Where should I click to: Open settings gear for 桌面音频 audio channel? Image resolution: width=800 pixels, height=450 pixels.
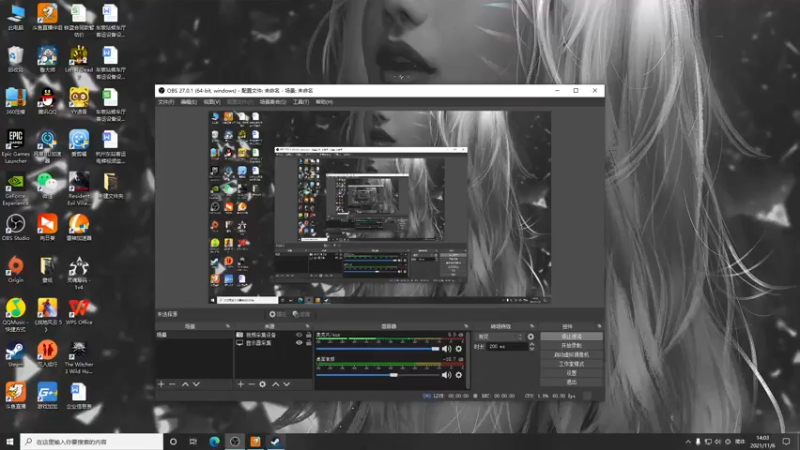[459, 375]
